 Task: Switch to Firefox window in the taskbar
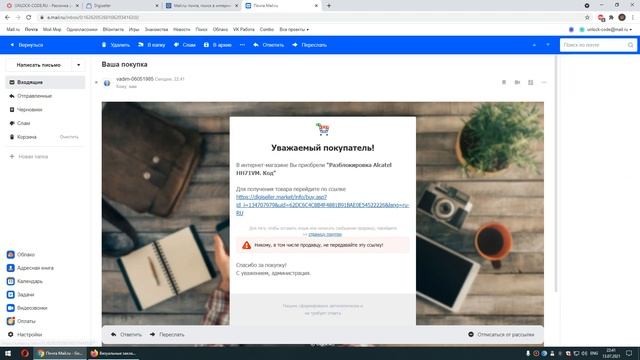(x=113, y=353)
